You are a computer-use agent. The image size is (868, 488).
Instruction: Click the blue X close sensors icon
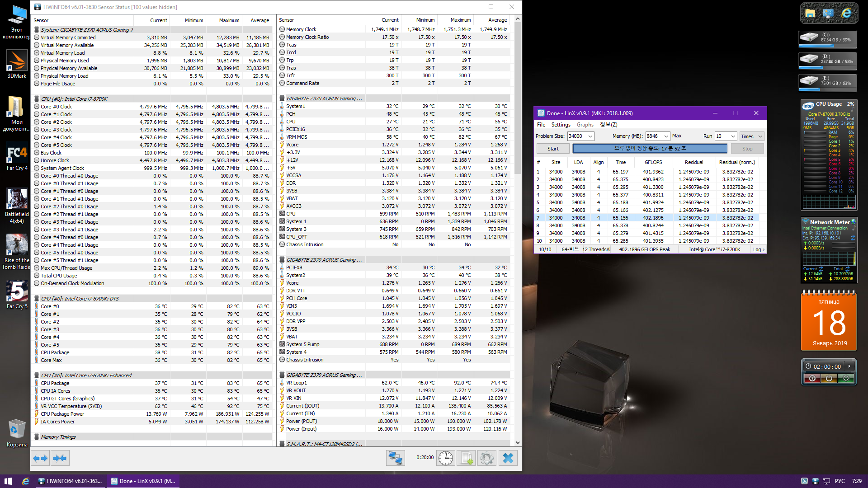(x=508, y=458)
